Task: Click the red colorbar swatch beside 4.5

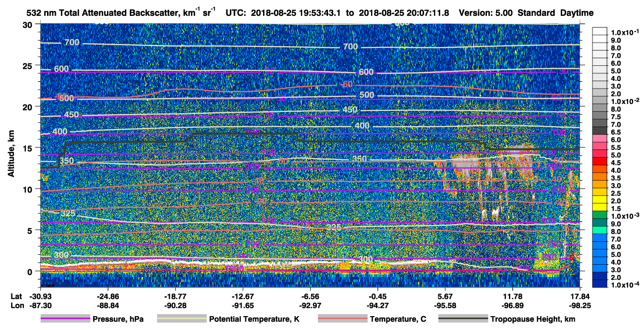Action: coord(600,162)
